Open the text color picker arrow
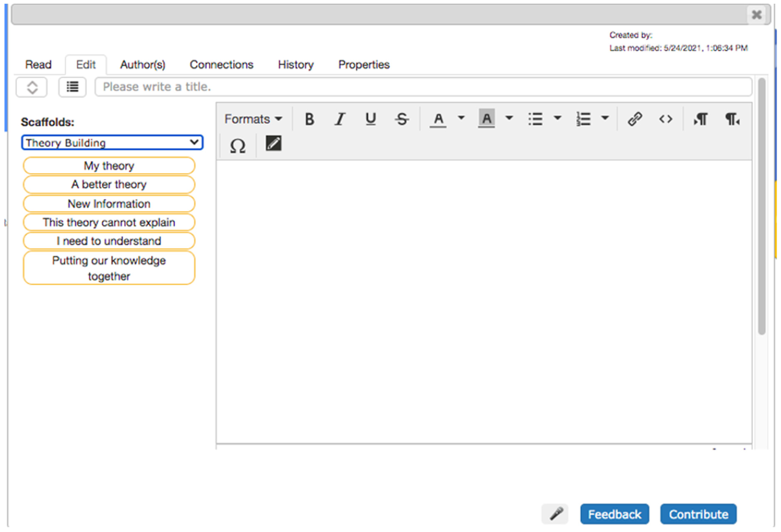781x532 pixels. [461, 118]
